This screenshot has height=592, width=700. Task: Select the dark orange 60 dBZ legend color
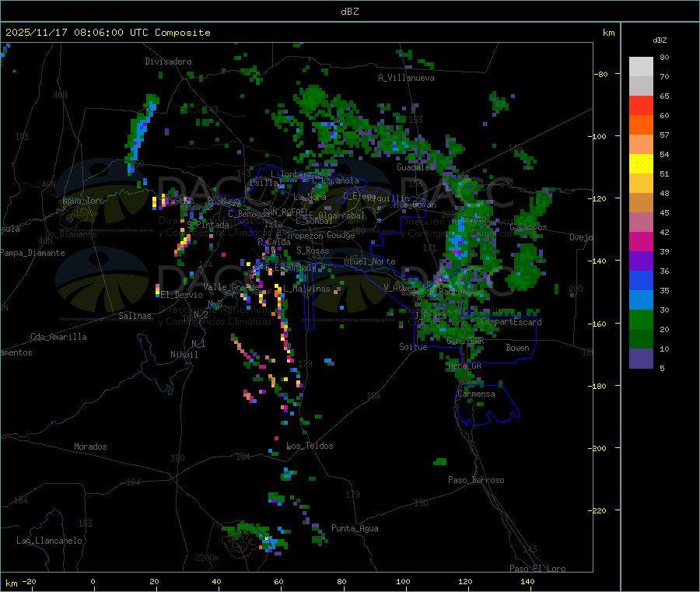[641, 125]
